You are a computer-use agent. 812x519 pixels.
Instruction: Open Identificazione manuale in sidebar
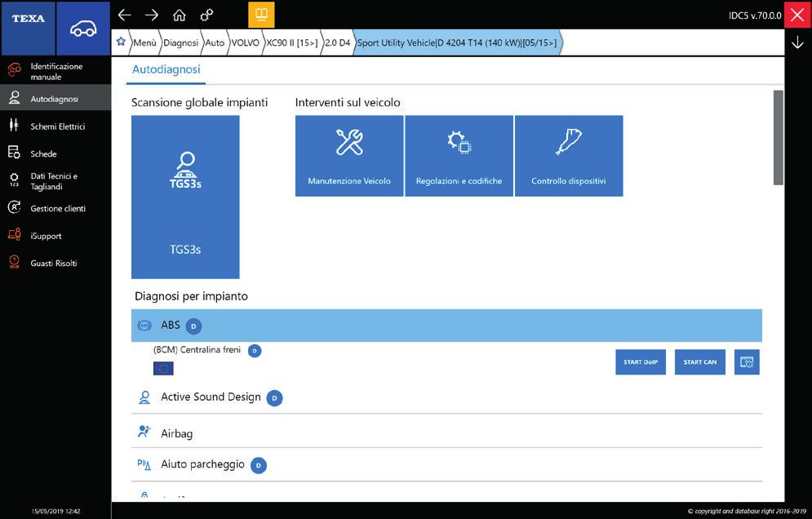pyautogui.click(x=55, y=71)
